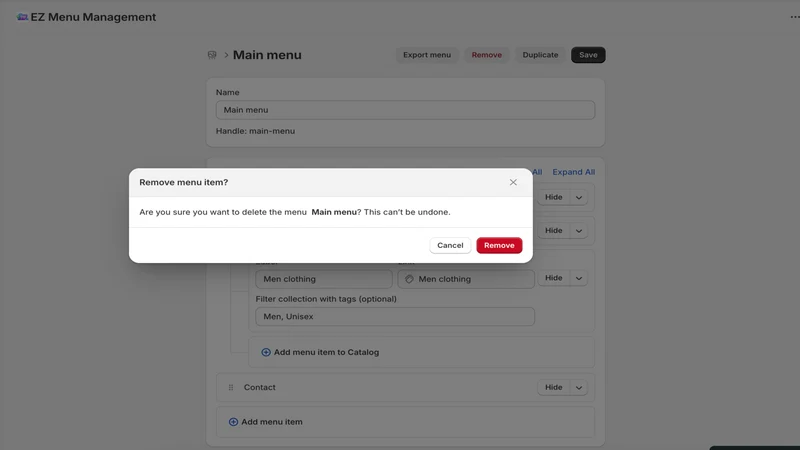The height and width of the screenshot is (450, 800).
Task: Save the Main menu
Action: [588, 55]
